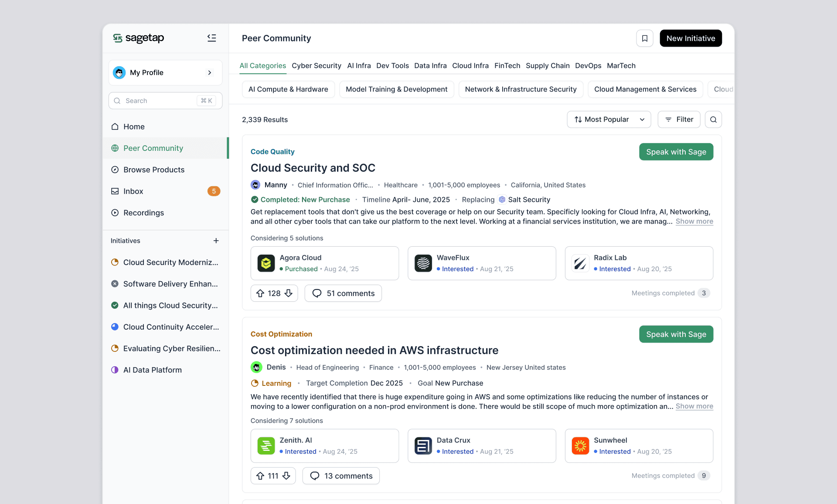This screenshot has height=504, width=837.
Task: Open the 51 comments on first post
Action: tap(343, 293)
